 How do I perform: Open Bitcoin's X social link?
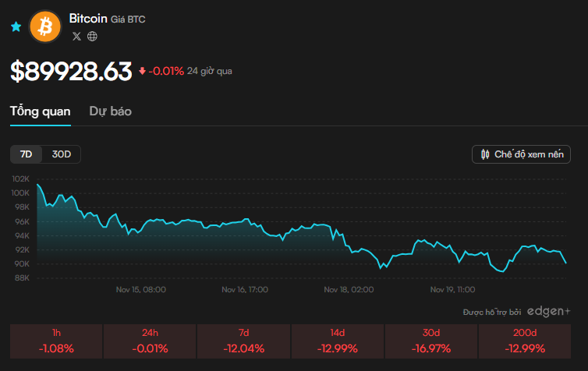click(x=76, y=37)
